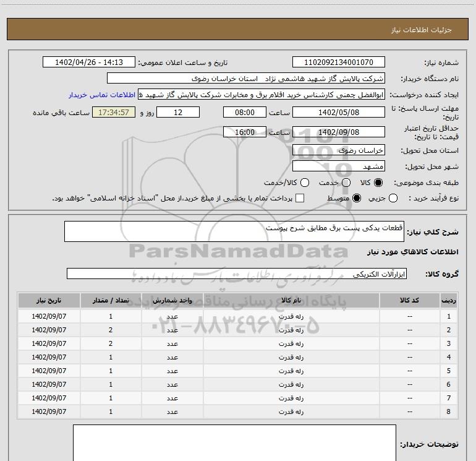The width and height of the screenshot is (476, 461).
Task: Click the نام کالا column header
Action: [291, 301]
